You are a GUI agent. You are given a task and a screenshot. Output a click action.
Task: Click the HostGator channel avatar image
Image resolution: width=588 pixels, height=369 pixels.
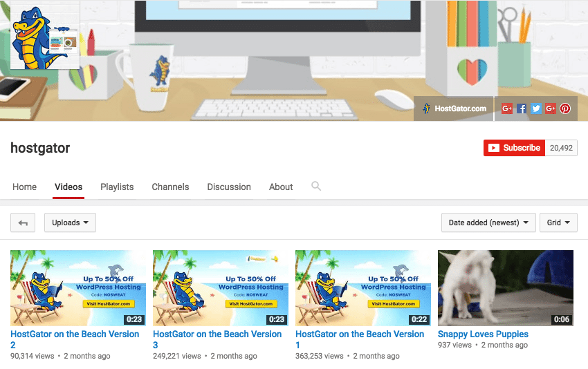pyautogui.click(x=45, y=35)
